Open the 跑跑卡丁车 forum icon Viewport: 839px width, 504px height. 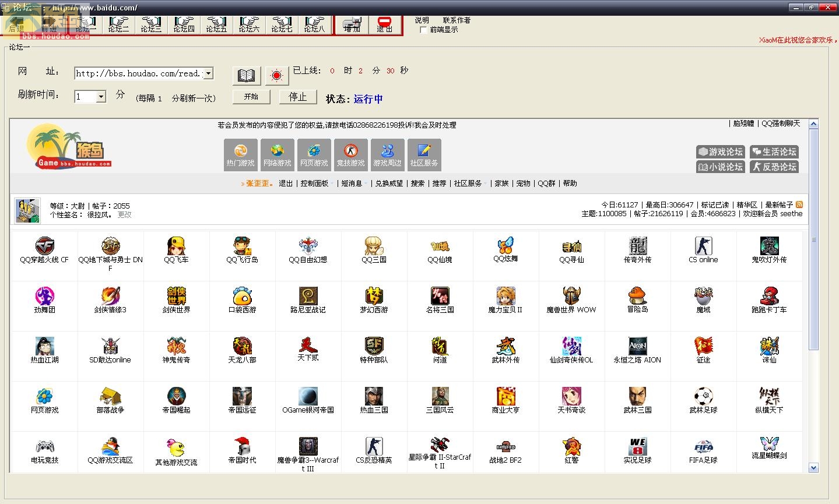tap(769, 296)
